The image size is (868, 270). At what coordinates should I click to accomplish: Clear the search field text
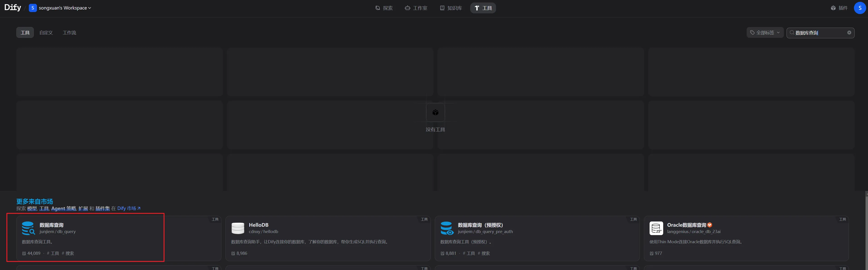pyautogui.click(x=849, y=33)
